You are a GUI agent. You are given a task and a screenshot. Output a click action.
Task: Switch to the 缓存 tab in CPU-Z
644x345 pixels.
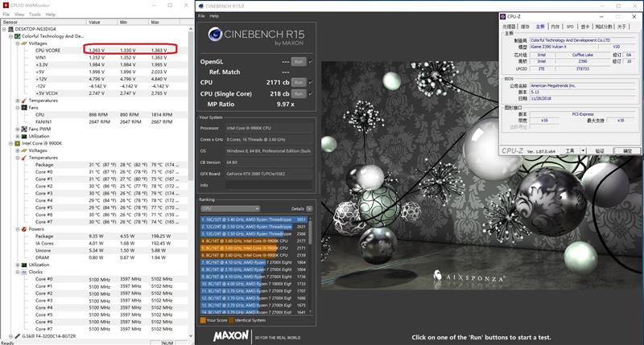click(x=525, y=27)
